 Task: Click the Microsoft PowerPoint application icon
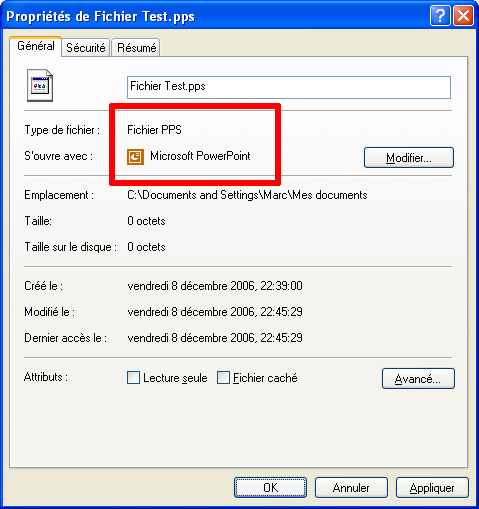tap(135, 157)
